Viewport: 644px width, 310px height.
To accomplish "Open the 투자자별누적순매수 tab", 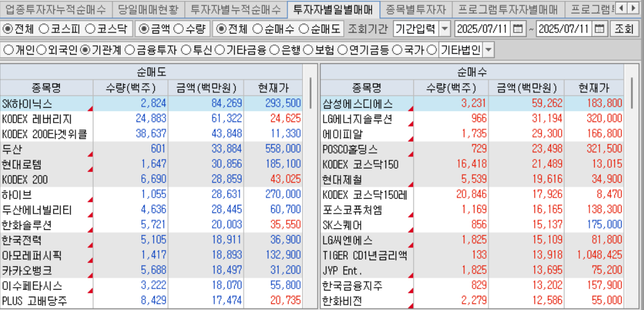I will [x=236, y=9].
